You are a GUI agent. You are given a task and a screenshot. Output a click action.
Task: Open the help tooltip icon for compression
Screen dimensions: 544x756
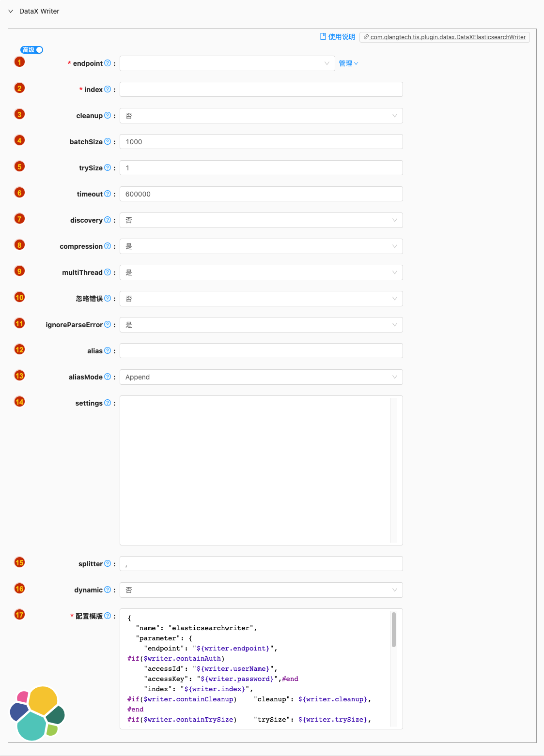pos(108,246)
